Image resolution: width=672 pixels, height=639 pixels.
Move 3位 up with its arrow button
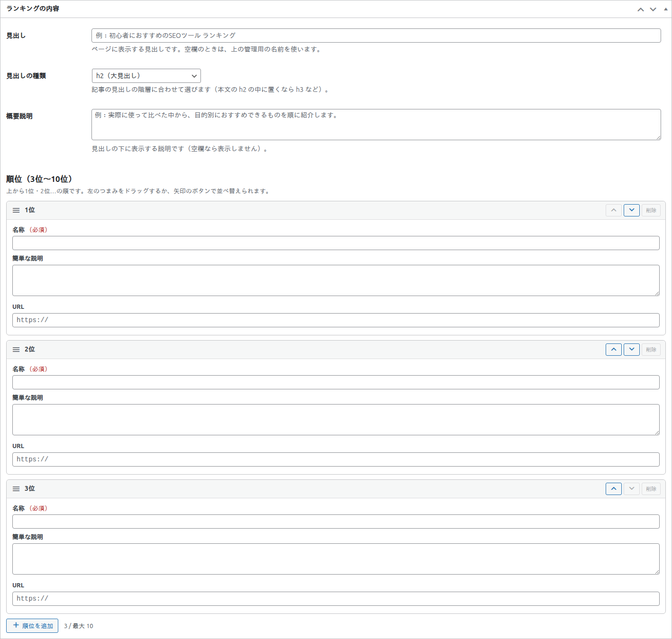click(614, 489)
